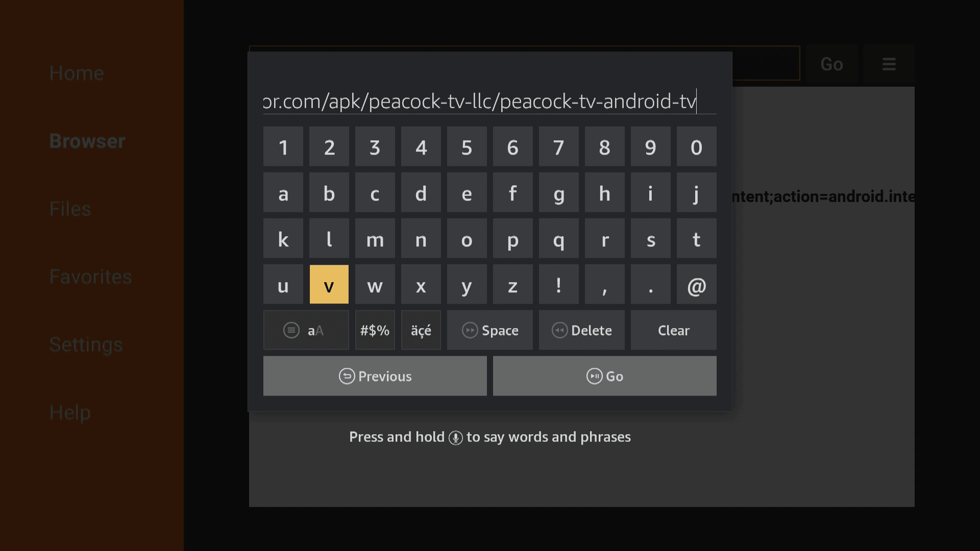Click the äçé special characters icon
980x551 pixels.
pyautogui.click(x=421, y=330)
